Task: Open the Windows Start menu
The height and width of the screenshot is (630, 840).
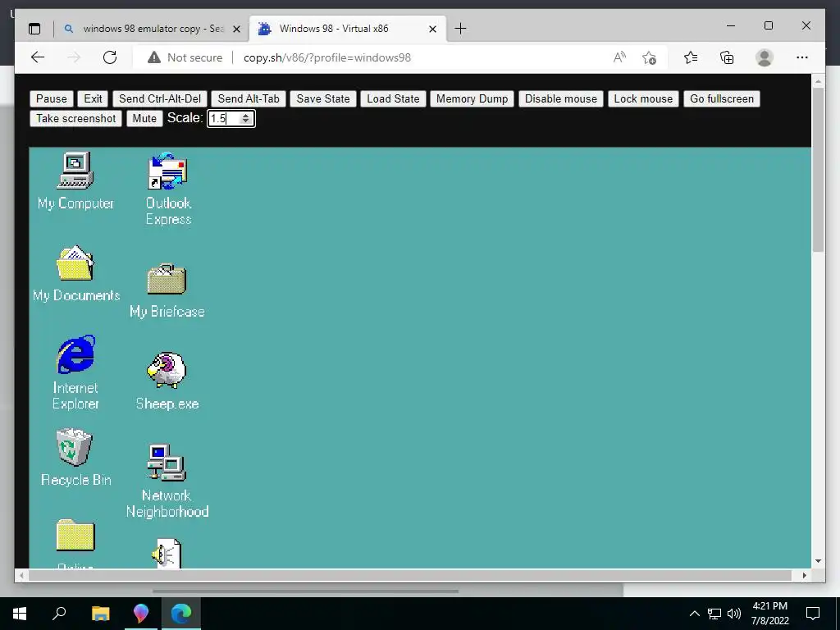Action: (x=20, y=614)
